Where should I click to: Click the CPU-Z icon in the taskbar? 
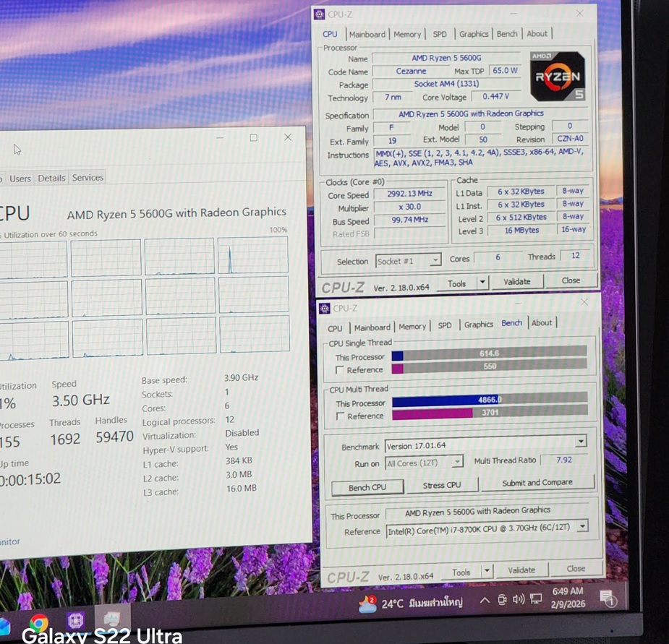point(76,621)
